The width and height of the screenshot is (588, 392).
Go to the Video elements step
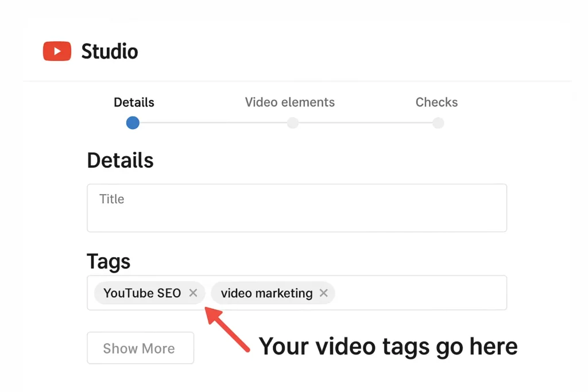(x=290, y=102)
